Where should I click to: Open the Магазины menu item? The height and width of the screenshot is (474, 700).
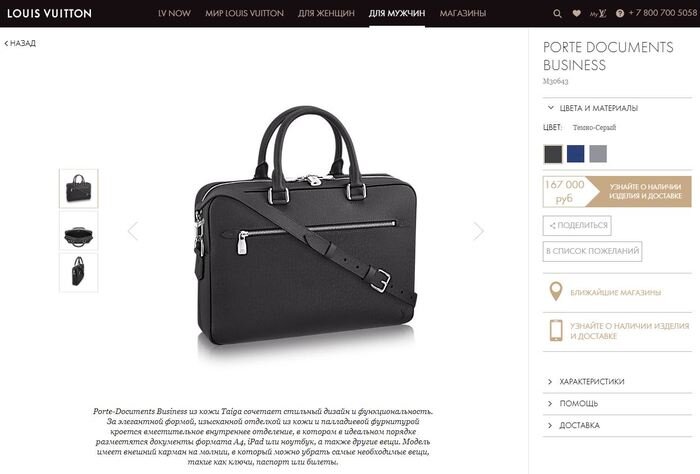coord(463,13)
